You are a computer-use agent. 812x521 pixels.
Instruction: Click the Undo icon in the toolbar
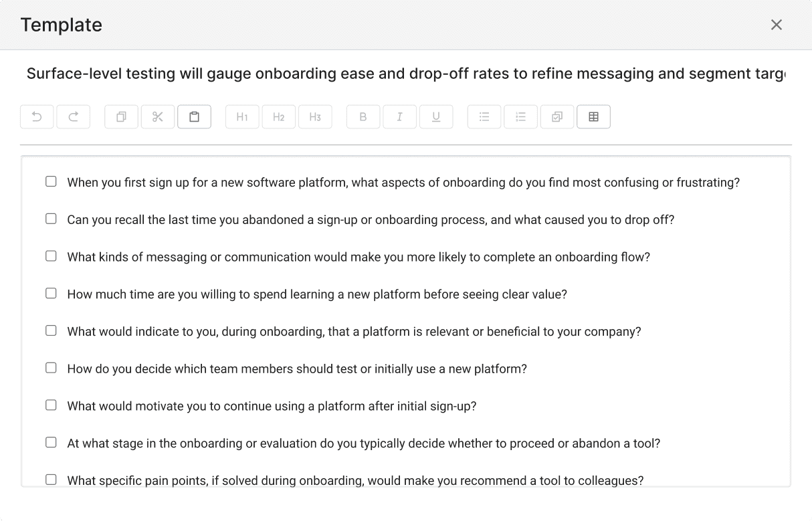[x=37, y=117]
